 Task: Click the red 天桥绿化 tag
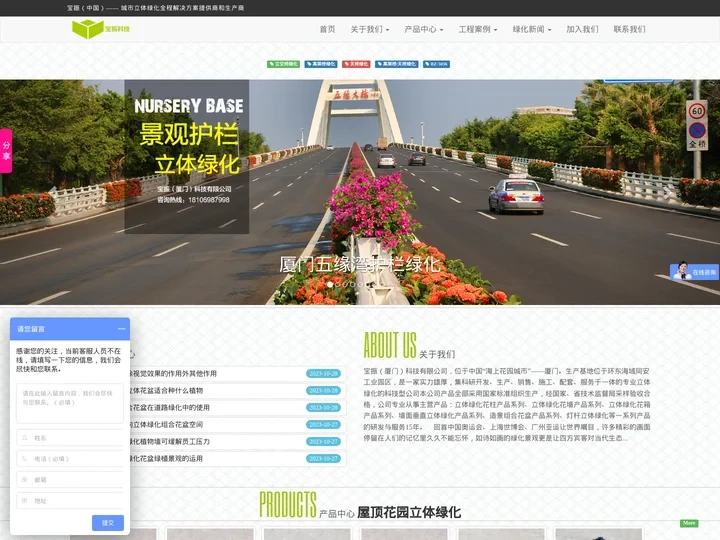[x=356, y=64]
